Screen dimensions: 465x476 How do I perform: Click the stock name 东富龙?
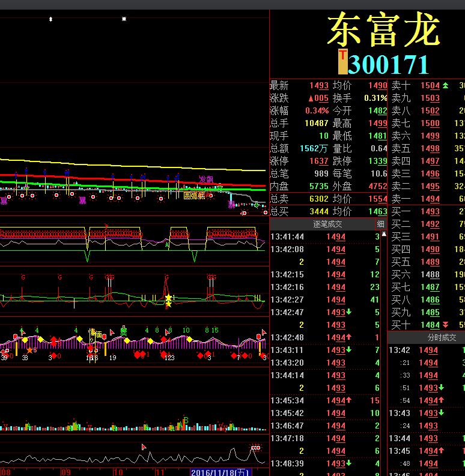tap(383, 29)
